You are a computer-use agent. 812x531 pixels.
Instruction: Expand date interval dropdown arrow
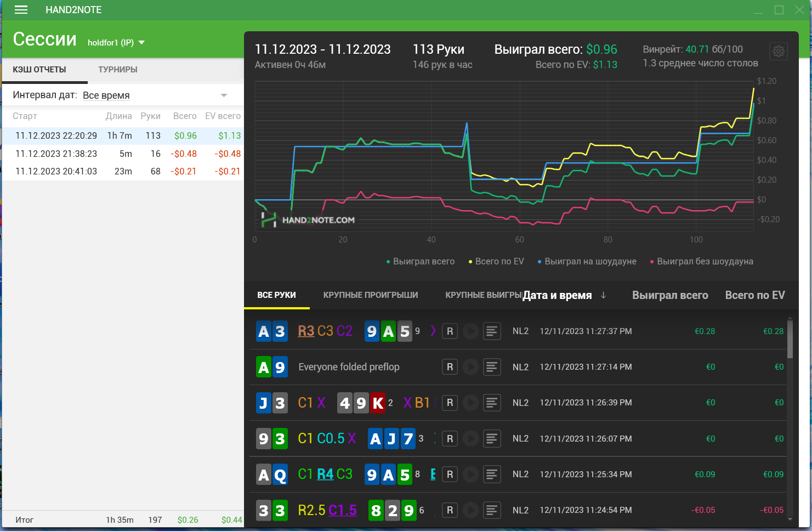[x=224, y=95]
